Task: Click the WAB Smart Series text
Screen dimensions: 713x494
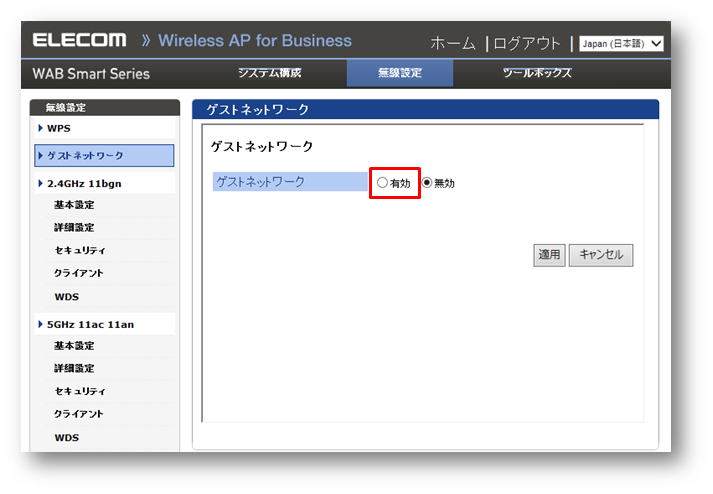Action: [91, 74]
